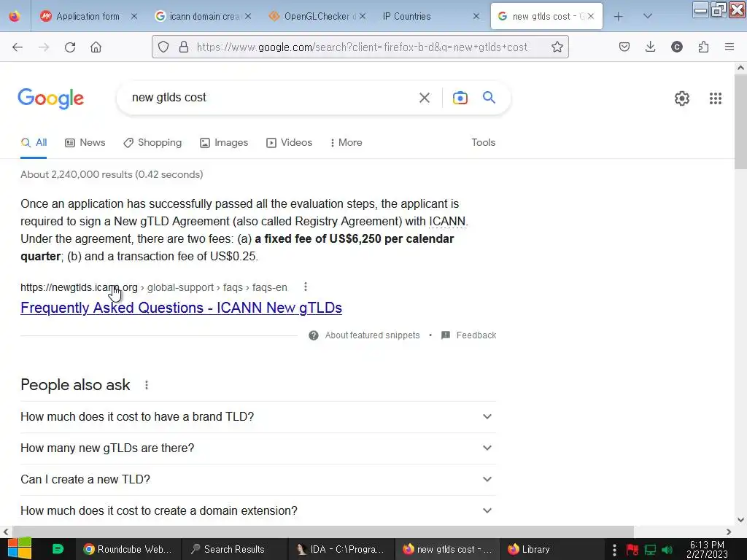The width and height of the screenshot is (747, 560).
Task: Click scrollbar down arrow
Action: (x=740, y=519)
